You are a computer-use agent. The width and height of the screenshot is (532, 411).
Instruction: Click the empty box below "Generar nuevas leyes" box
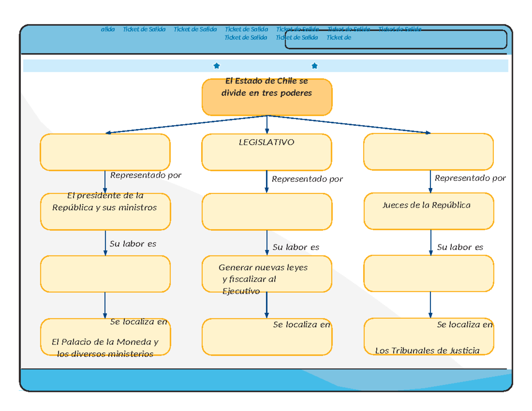tap(266, 337)
